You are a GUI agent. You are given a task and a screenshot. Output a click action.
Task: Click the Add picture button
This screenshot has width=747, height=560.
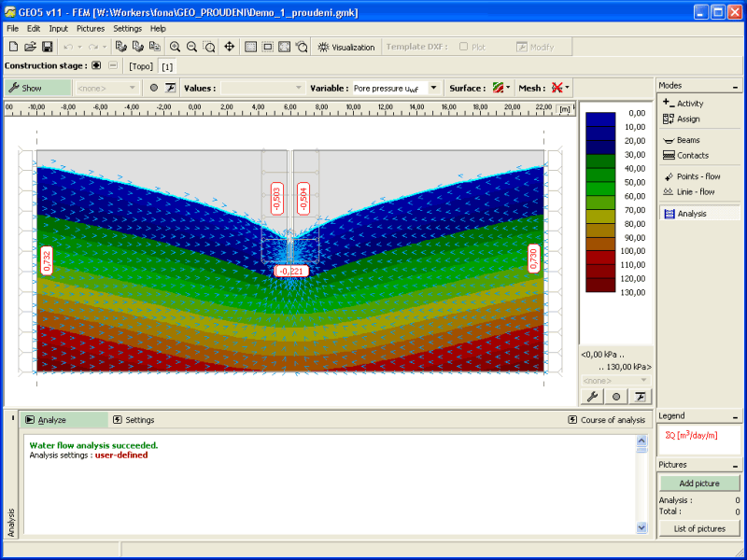(698, 483)
